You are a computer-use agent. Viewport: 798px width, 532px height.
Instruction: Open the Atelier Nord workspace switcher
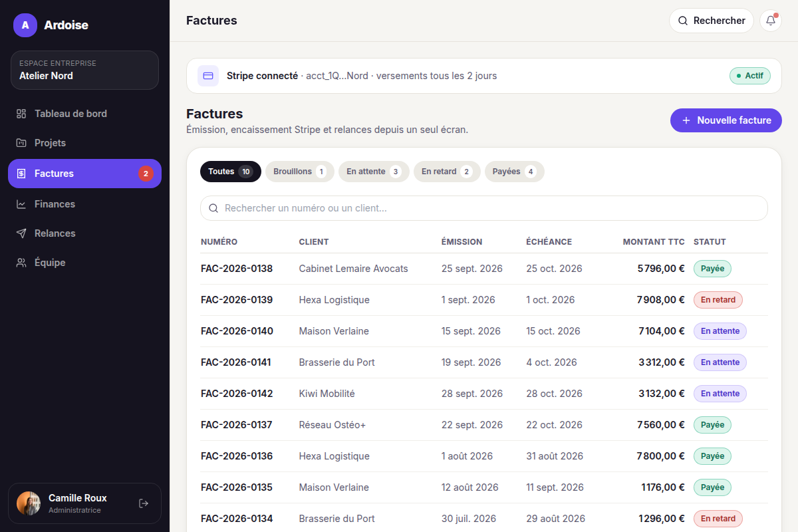click(x=84, y=70)
